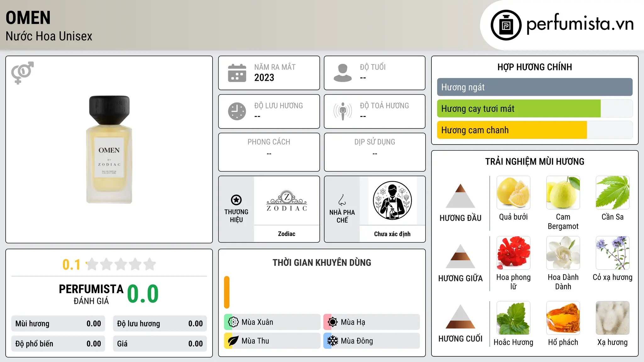Click the perfumista.vn bottle logo icon
Viewport: 644px width, 362px height.
(506, 25)
